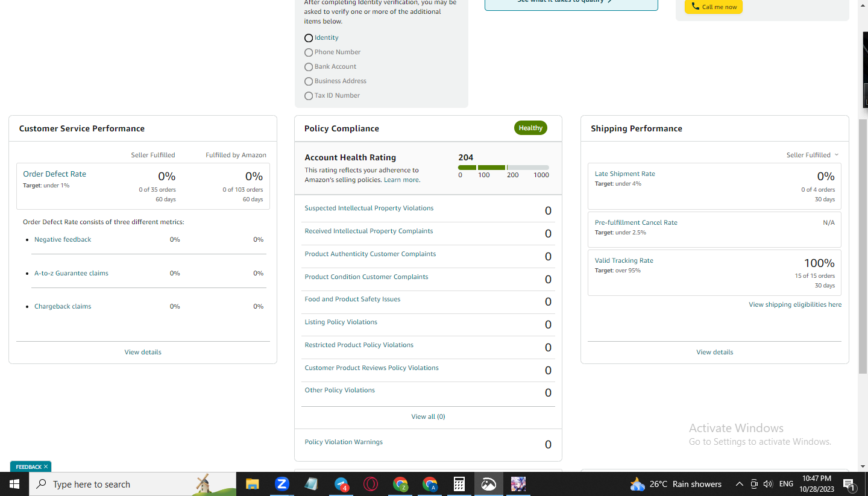This screenshot has height=496, width=868.
Task: Open File Explorer from the taskbar
Action: pos(252,484)
